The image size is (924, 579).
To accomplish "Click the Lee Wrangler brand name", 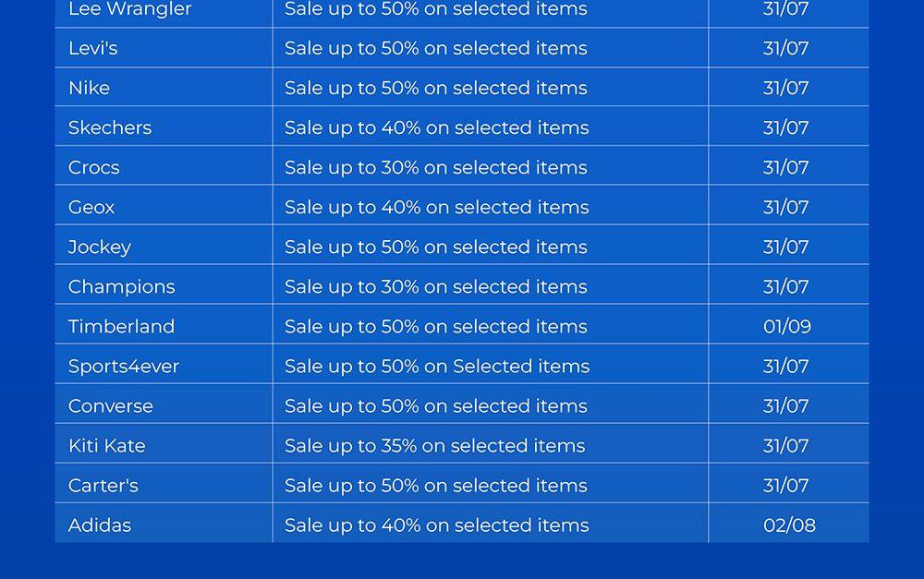I will [x=129, y=10].
